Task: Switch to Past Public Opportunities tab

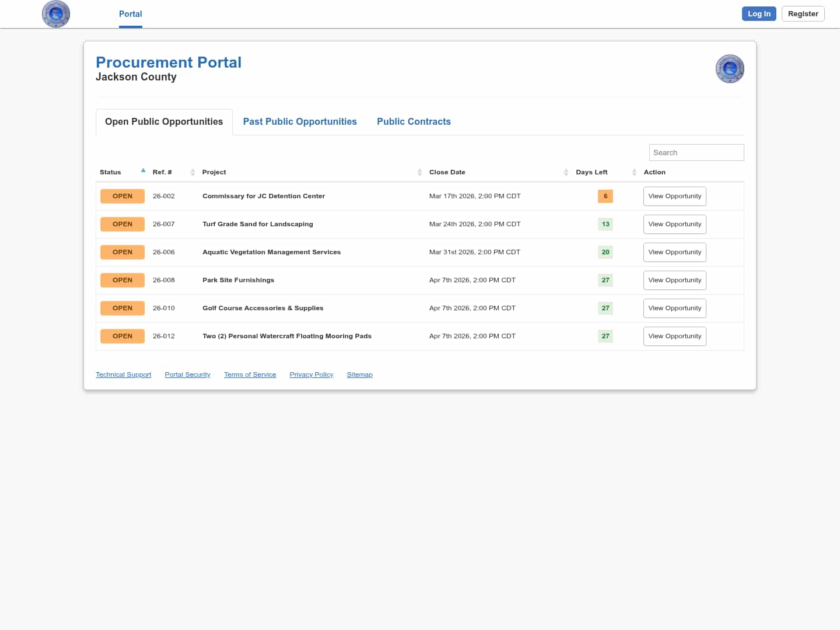Action: pos(300,121)
